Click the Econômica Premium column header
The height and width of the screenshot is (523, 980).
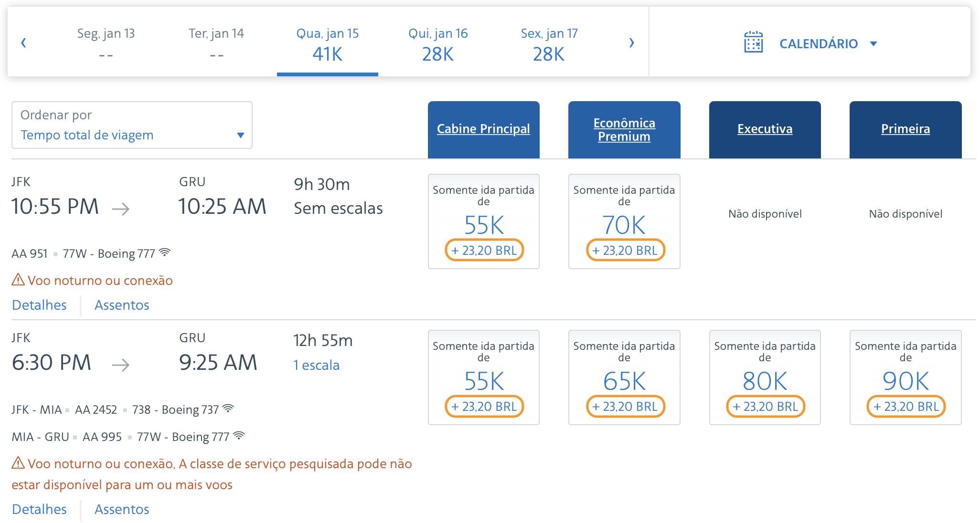(624, 129)
